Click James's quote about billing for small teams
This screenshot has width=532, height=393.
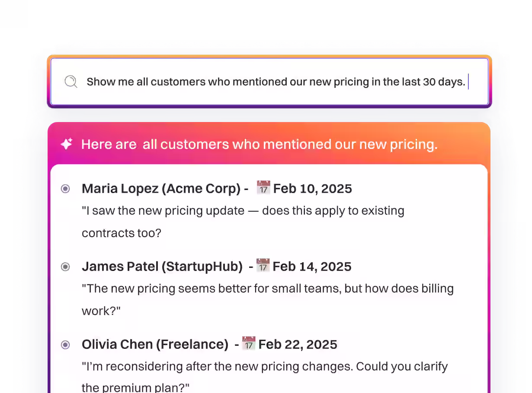(x=267, y=299)
